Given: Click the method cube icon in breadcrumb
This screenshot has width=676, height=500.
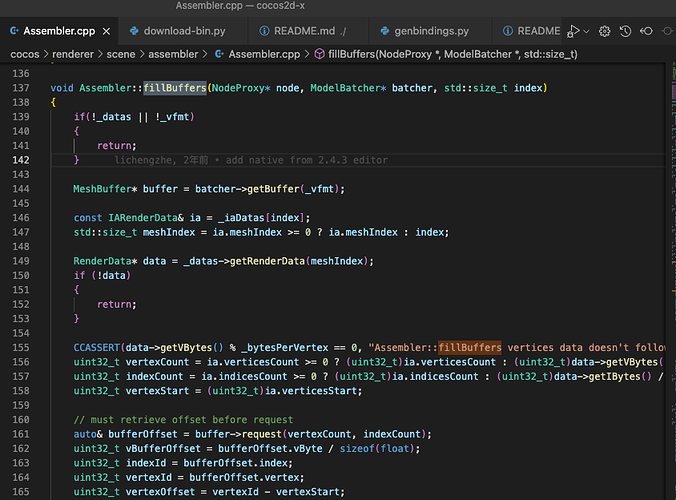Looking at the screenshot, I should (319, 54).
